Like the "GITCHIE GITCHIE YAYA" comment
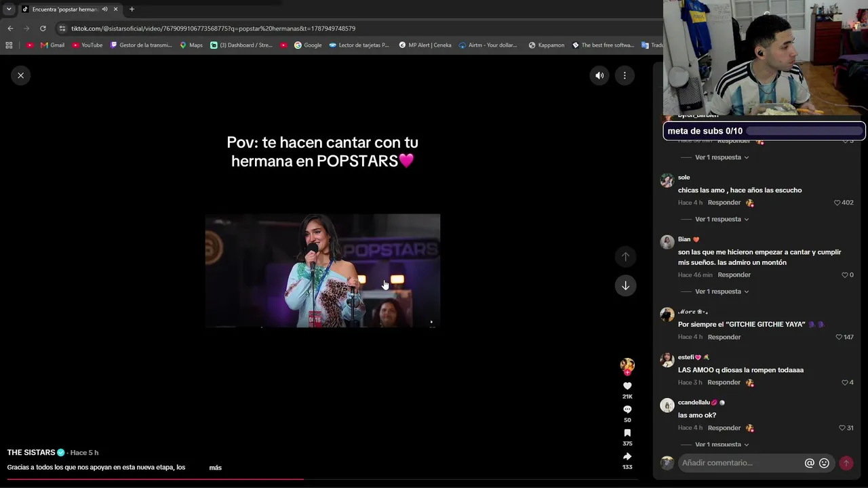Viewport: 868px width, 488px height. tap(839, 337)
